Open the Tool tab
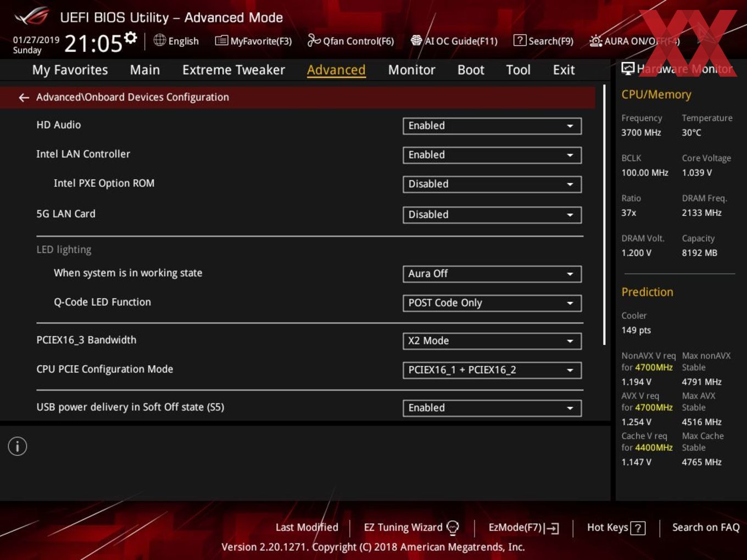Image resolution: width=747 pixels, height=560 pixels. pos(518,70)
